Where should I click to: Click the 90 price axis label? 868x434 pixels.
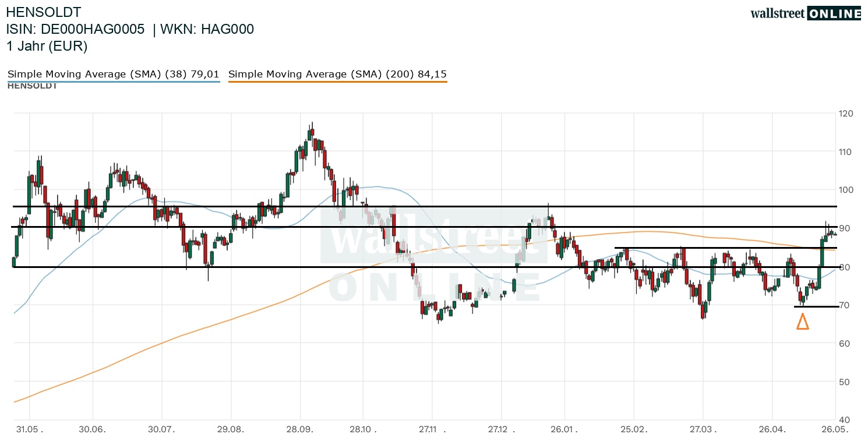click(844, 228)
